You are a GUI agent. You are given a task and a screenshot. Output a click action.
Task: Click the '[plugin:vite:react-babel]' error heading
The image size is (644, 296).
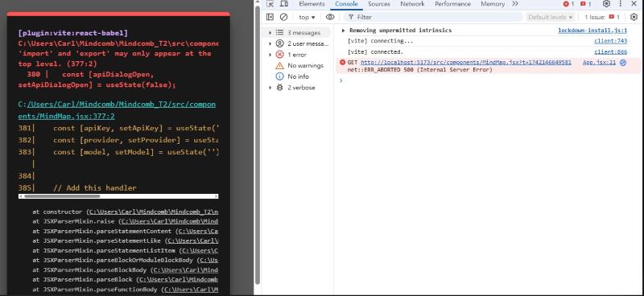(73, 32)
